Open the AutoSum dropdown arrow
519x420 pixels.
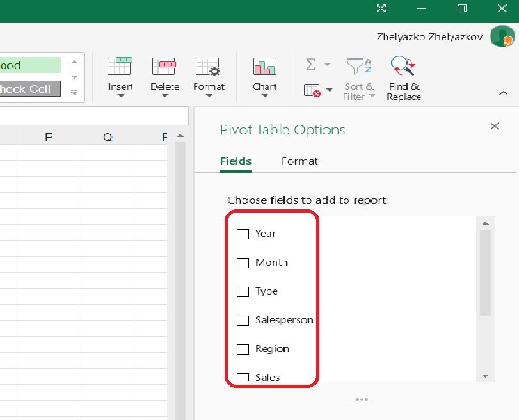(327, 64)
